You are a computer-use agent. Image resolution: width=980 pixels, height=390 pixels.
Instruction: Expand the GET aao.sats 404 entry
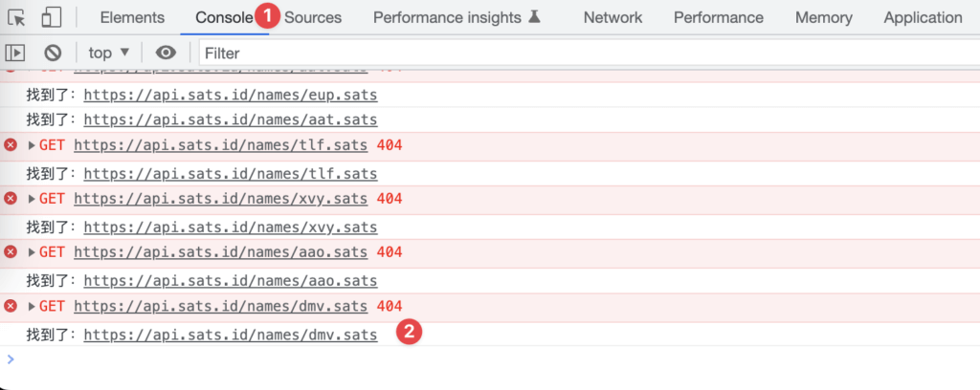32,252
